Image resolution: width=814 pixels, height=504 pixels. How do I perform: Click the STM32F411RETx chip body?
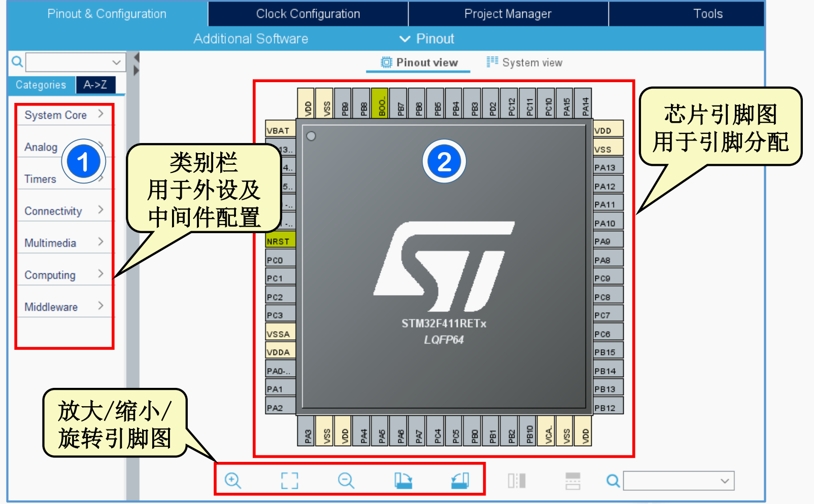point(444,267)
